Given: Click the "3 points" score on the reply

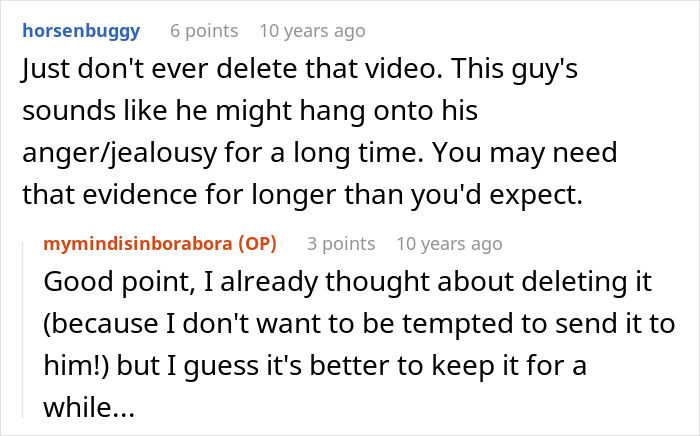Looking at the screenshot, I should click(x=342, y=244).
